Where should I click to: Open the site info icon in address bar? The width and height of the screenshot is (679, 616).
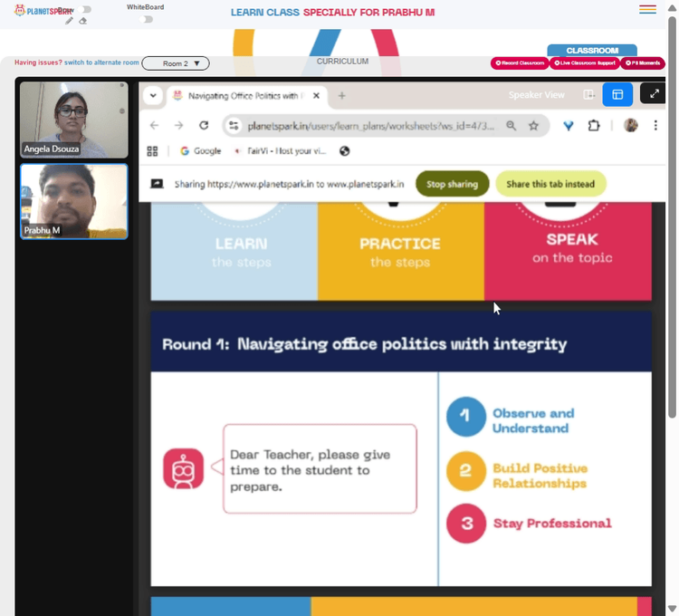coord(234,126)
